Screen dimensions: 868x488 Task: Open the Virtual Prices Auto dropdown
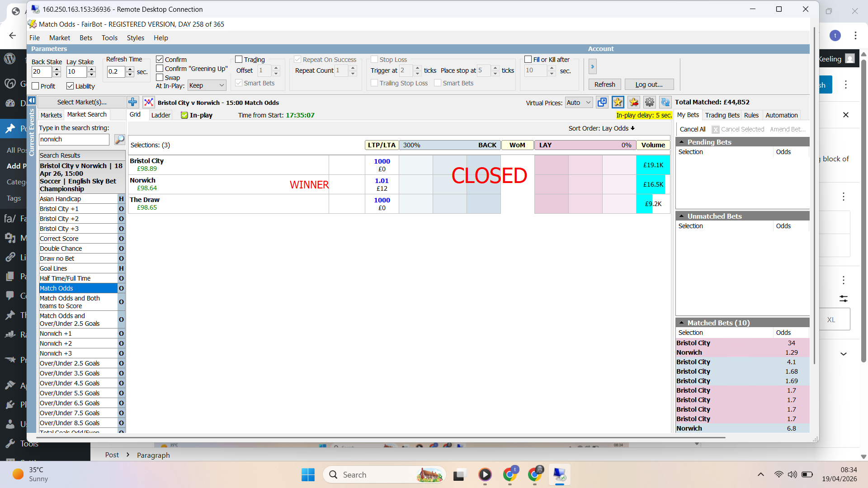(x=579, y=103)
